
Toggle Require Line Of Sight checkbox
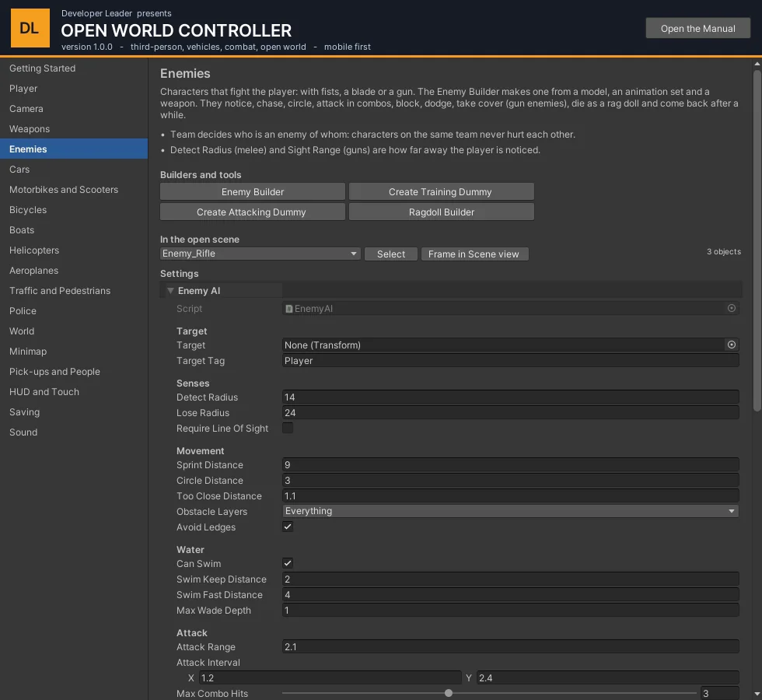(288, 428)
